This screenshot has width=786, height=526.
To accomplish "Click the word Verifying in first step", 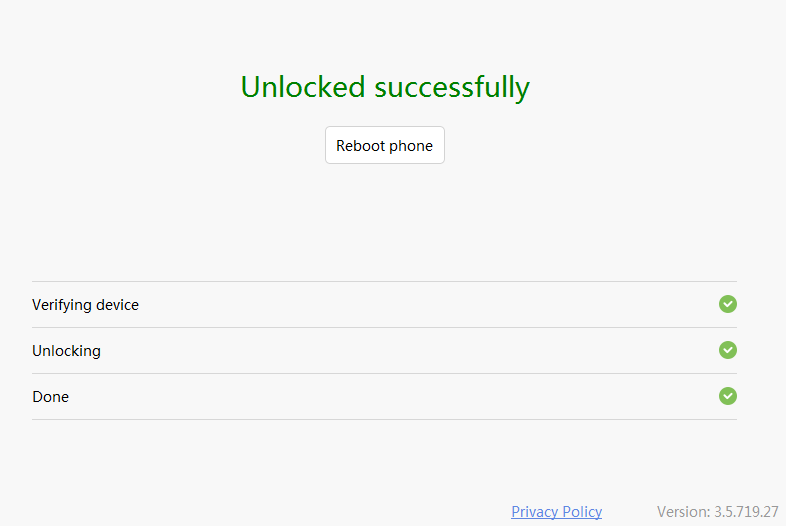I will pos(62,305).
